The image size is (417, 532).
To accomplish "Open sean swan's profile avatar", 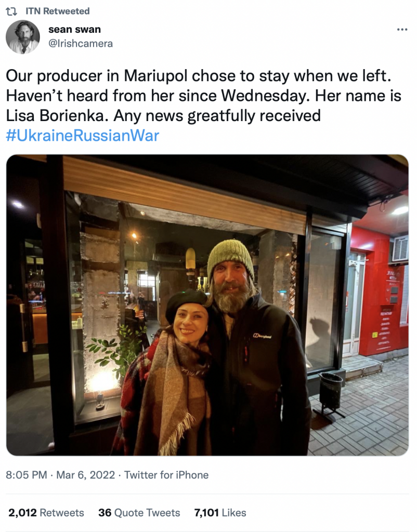I will click(23, 37).
